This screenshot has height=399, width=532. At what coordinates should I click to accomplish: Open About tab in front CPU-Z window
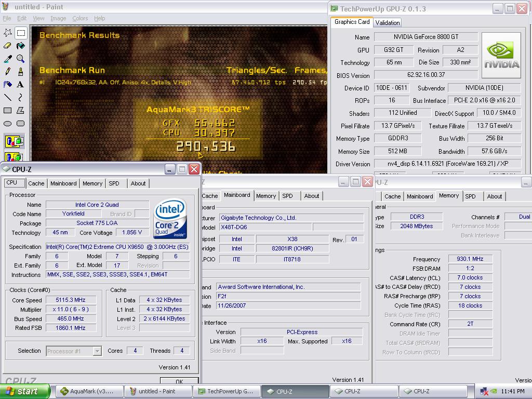click(x=138, y=183)
